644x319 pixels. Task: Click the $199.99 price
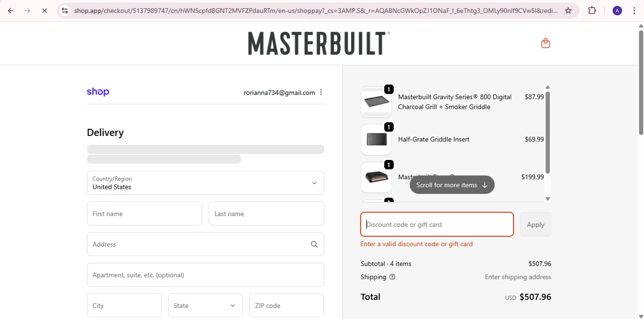tap(532, 177)
